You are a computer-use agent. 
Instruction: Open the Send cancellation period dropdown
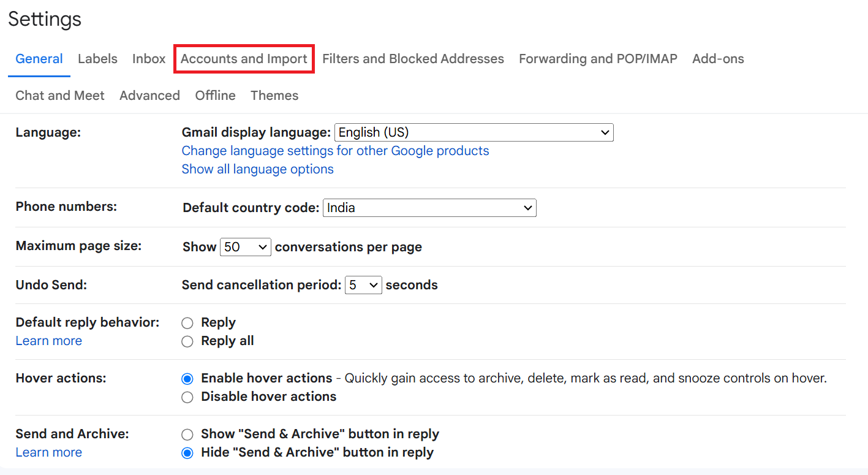pyautogui.click(x=363, y=285)
